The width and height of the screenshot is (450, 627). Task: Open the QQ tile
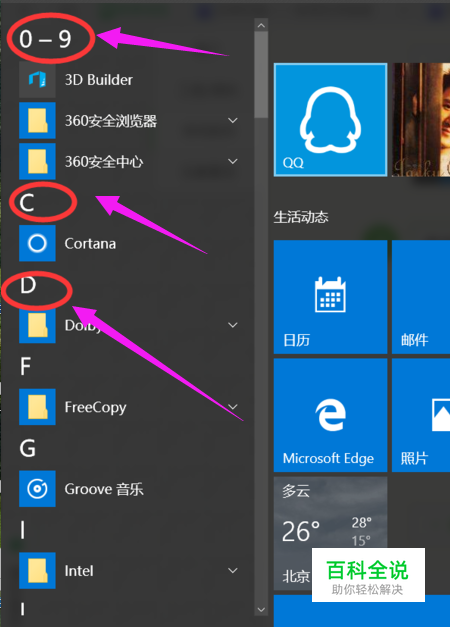tap(330, 120)
